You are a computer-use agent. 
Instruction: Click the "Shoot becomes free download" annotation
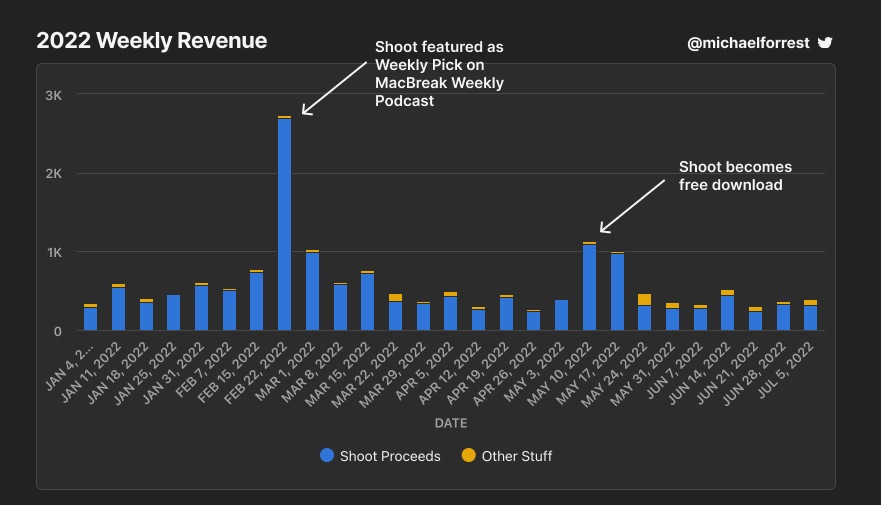pos(735,176)
